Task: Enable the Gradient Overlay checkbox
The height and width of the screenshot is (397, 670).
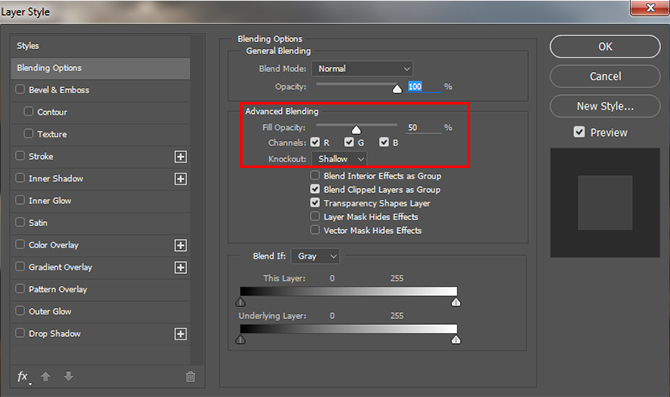Action: tap(20, 267)
